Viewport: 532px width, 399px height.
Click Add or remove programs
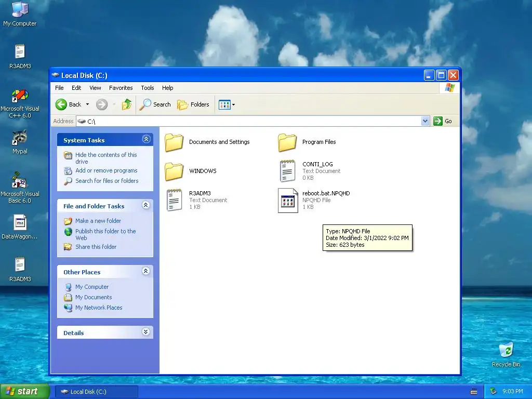(x=106, y=170)
